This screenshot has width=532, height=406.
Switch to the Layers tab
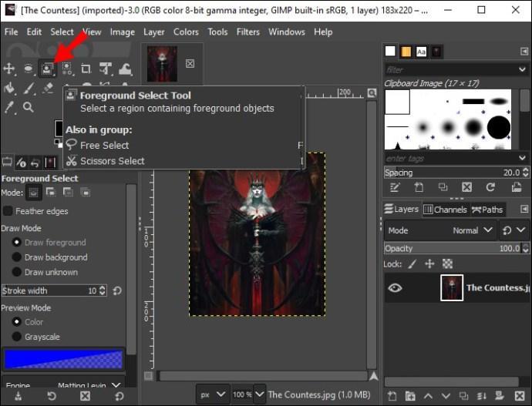pos(402,210)
